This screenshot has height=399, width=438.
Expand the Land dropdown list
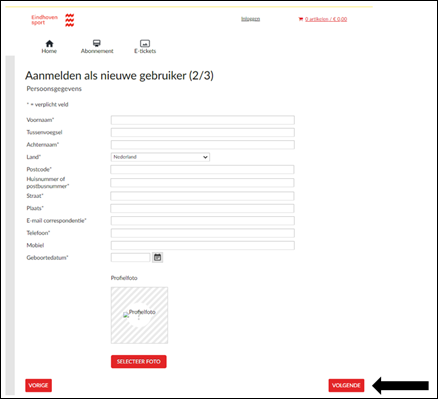160,157
